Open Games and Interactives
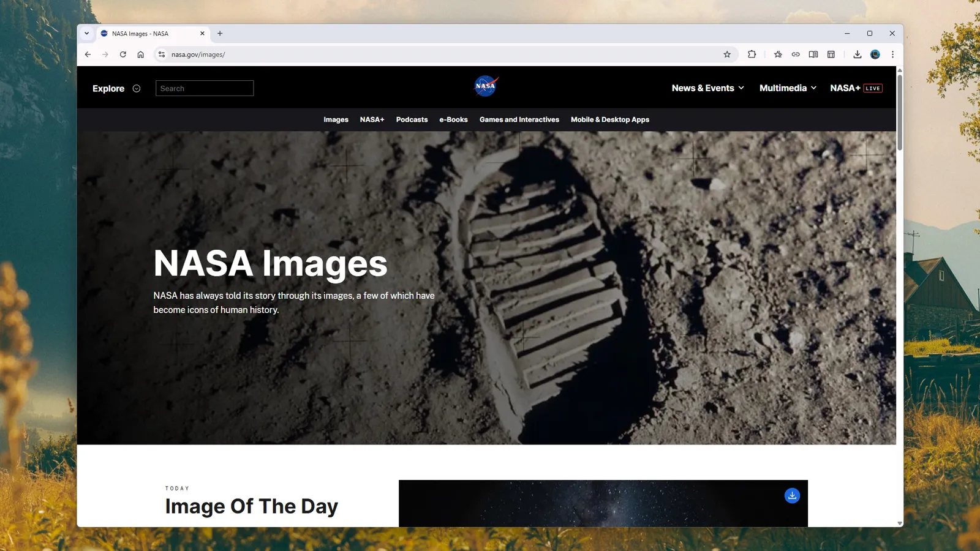980x551 pixels. coord(519,119)
